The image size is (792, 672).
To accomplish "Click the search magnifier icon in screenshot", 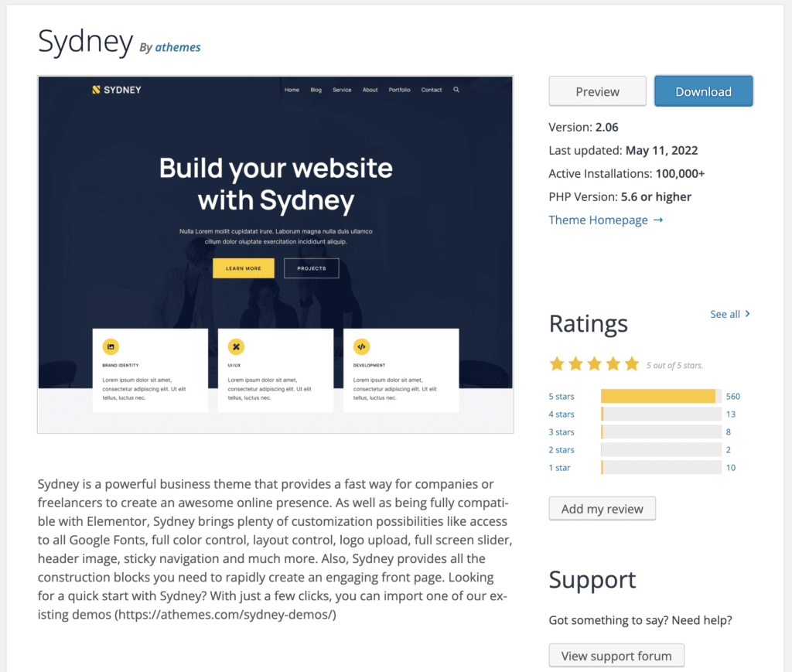I will [x=456, y=90].
